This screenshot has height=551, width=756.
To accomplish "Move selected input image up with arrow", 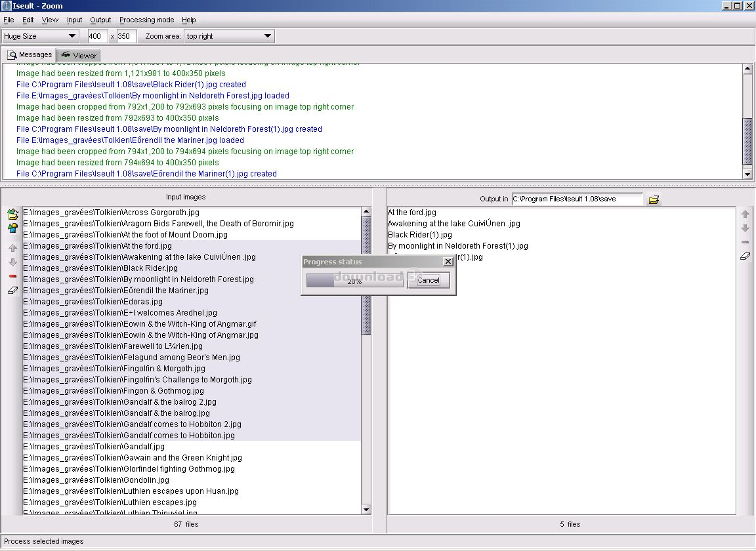I will [12, 249].
